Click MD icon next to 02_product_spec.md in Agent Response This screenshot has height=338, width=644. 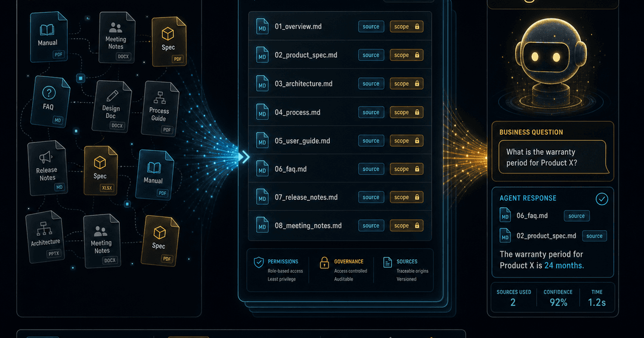(505, 235)
